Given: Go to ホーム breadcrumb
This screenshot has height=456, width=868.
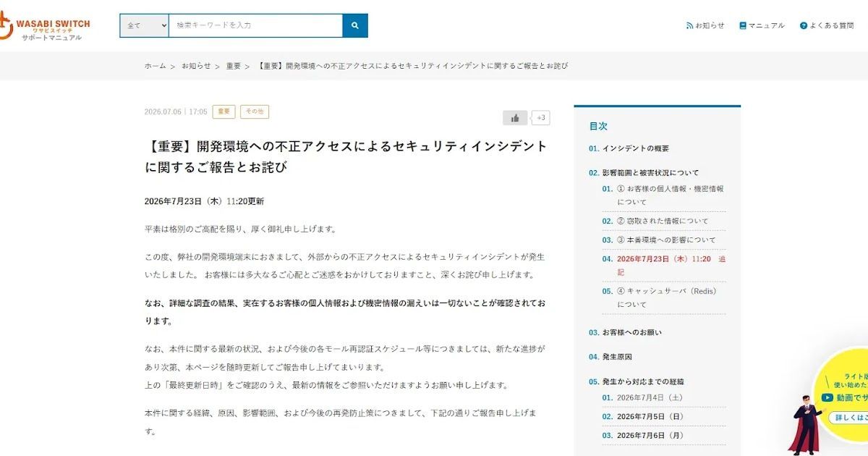Looking at the screenshot, I should click(155, 66).
